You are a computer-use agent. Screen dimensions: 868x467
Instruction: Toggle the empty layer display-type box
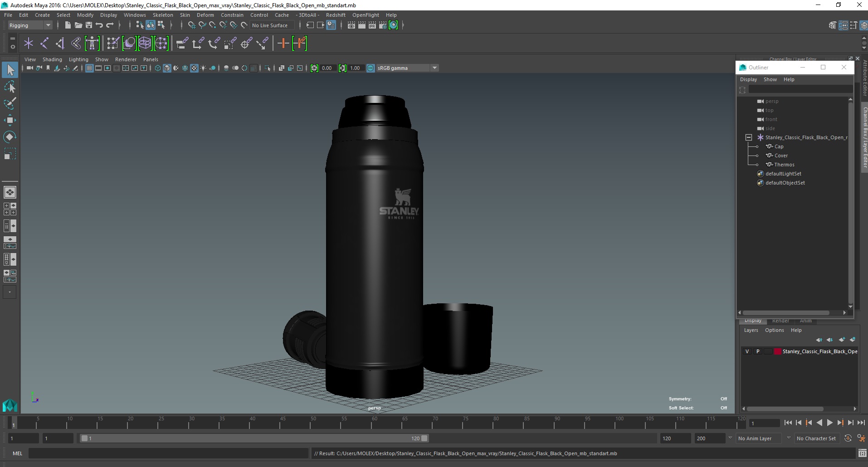768,351
